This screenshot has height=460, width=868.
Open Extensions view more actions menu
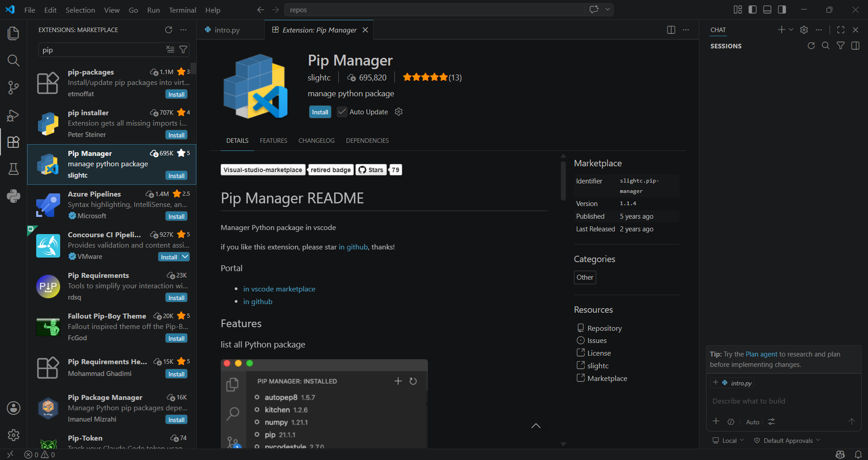coord(183,30)
